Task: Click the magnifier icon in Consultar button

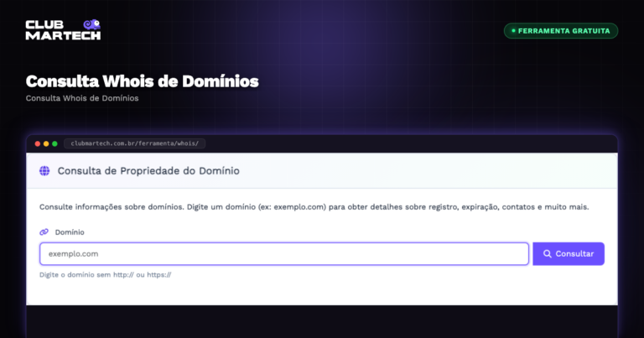Action: [x=547, y=254]
